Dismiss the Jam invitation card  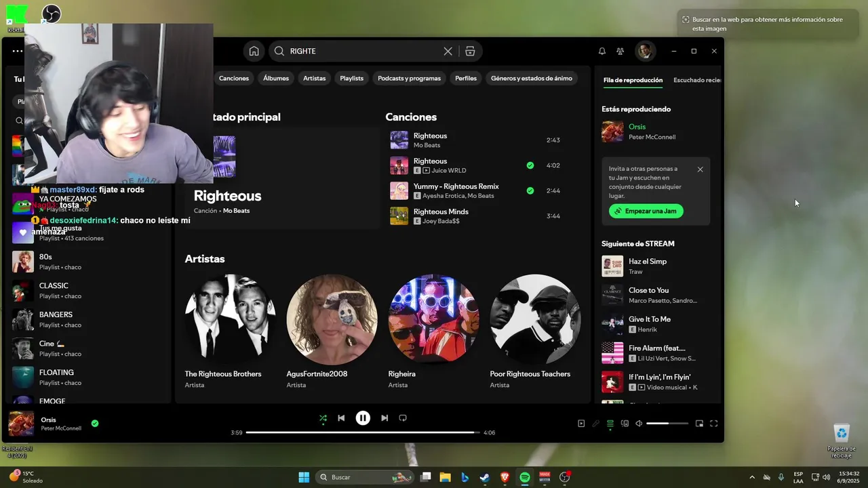pyautogui.click(x=701, y=169)
